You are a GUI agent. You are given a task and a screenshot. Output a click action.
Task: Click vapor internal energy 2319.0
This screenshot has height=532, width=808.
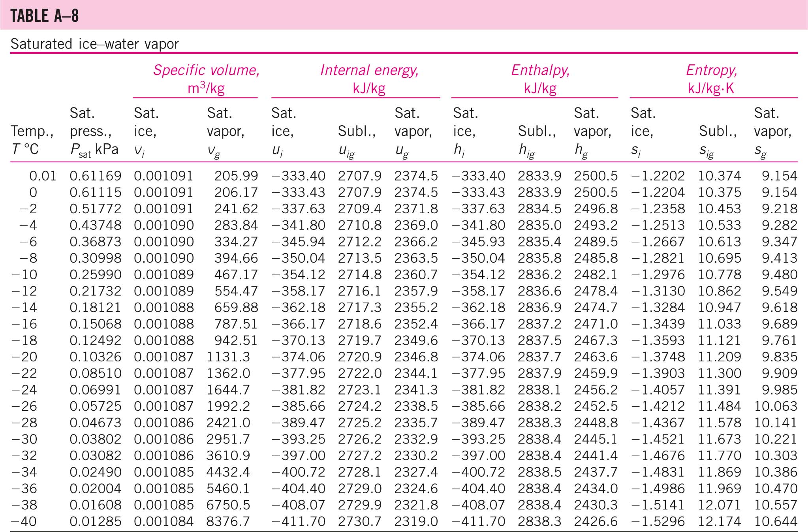416,521
